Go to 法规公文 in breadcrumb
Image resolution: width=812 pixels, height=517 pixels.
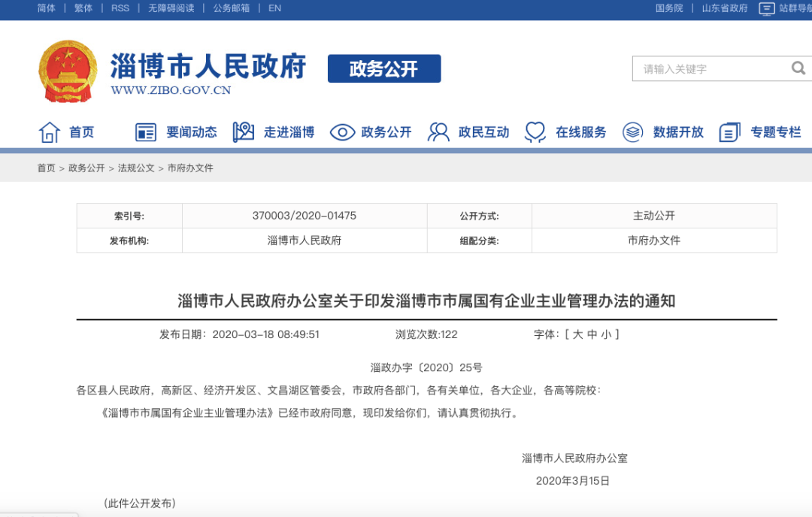(x=136, y=168)
